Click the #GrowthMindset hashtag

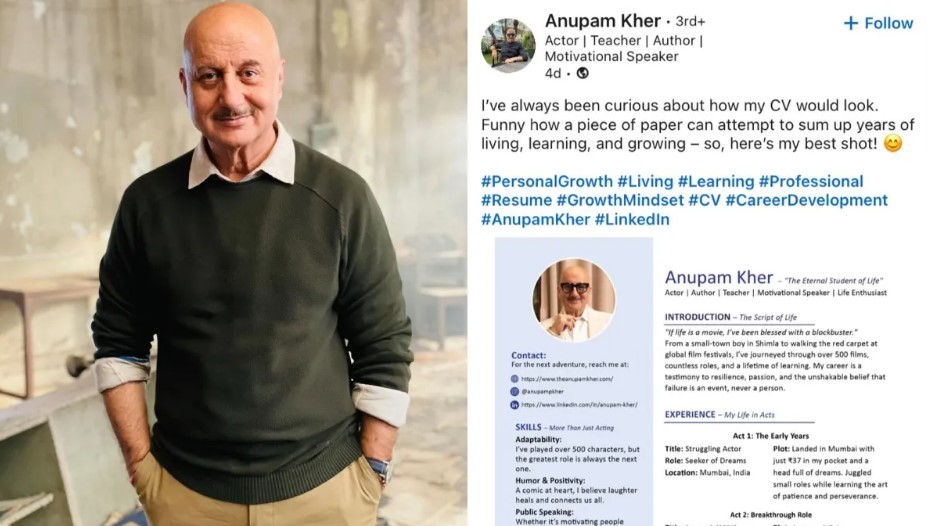(x=620, y=200)
